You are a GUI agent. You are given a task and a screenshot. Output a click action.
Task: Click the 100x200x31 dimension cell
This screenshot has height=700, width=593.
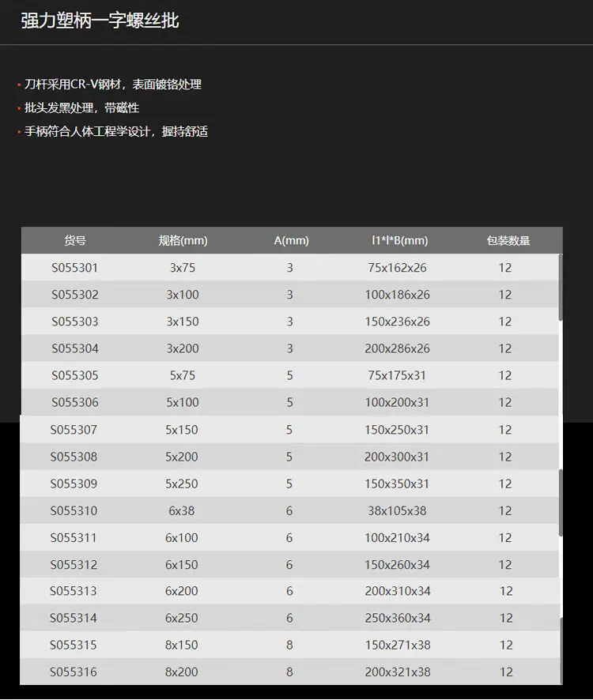pyautogui.click(x=397, y=403)
